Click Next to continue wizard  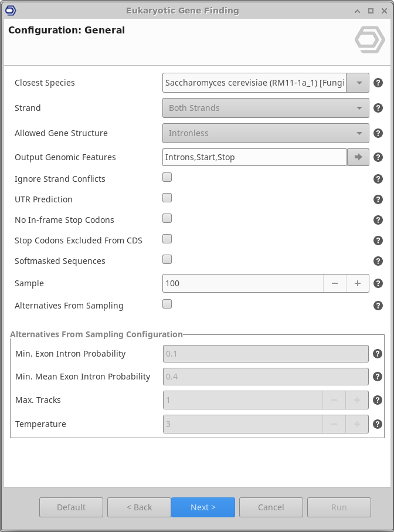203,507
